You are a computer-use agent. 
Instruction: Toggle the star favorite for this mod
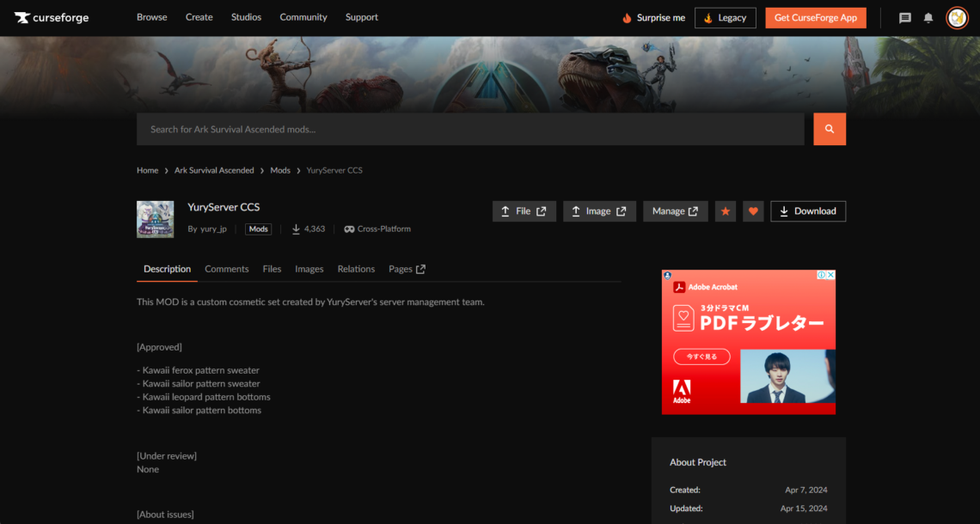(x=725, y=211)
